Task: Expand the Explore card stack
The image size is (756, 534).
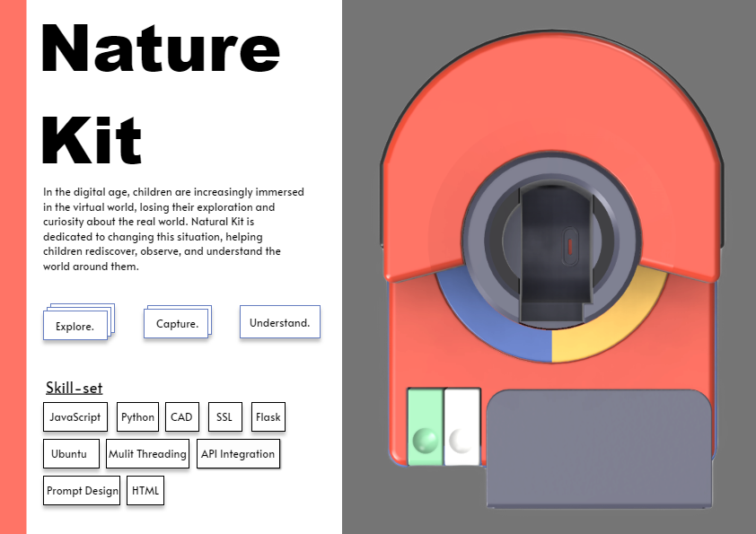Action: [75, 327]
